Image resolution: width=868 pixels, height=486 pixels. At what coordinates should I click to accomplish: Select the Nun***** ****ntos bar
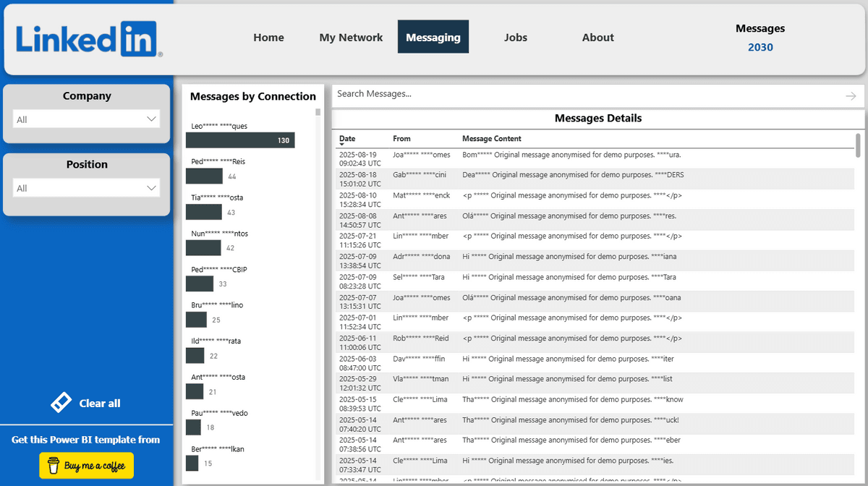point(203,247)
